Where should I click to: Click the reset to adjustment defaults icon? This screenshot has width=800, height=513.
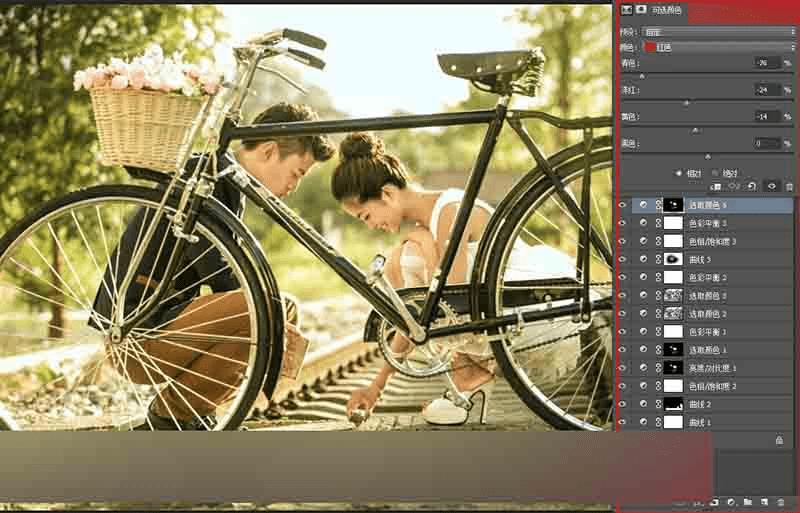[x=752, y=187]
